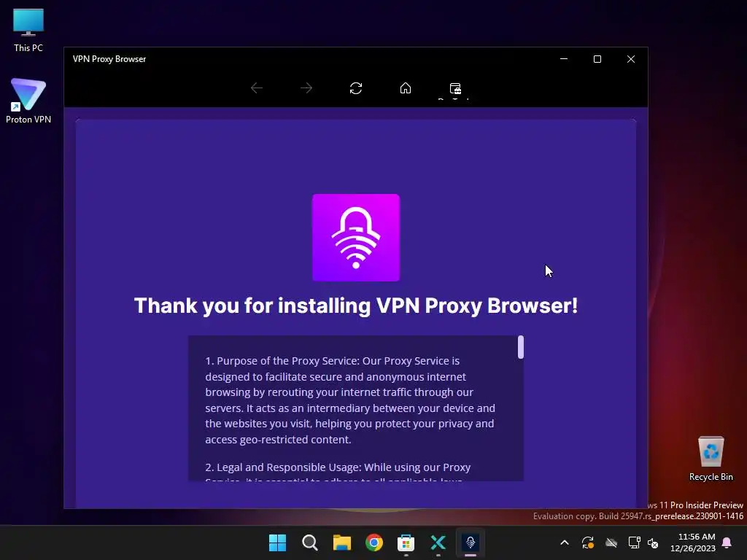Screen dimensions: 747x560
Task: Select the Proton VPN desktop shortcut
Action: pyautogui.click(x=28, y=101)
